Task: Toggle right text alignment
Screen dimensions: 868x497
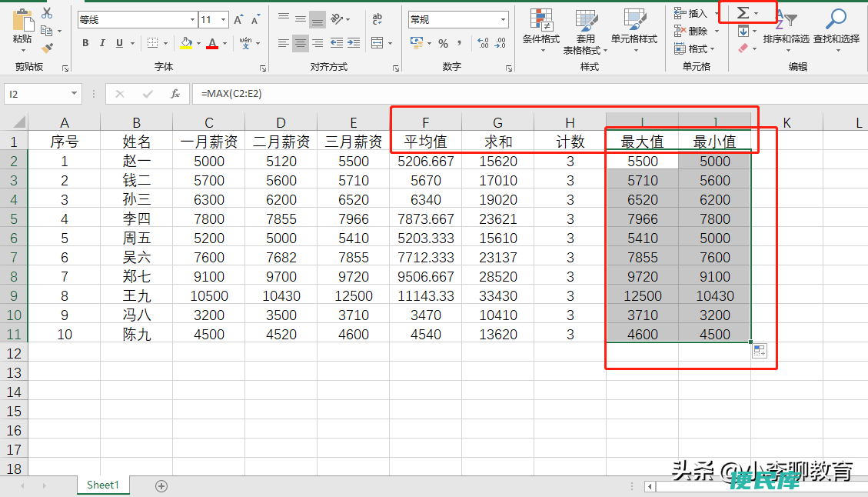Action: pyautogui.click(x=318, y=42)
